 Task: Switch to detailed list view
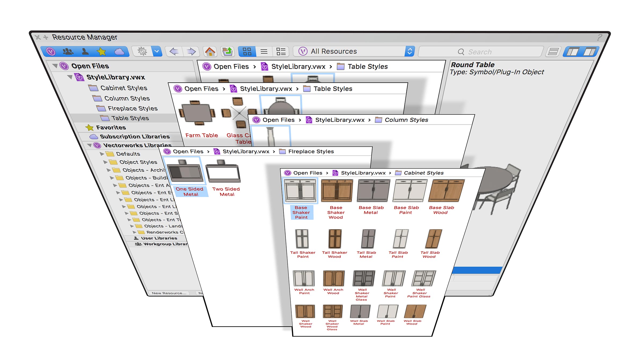tap(281, 51)
